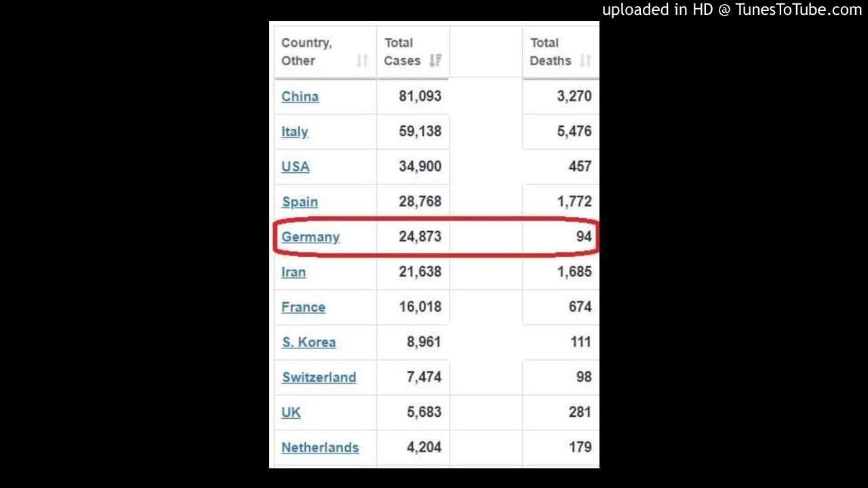Open the Italy country link

click(294, 131)
